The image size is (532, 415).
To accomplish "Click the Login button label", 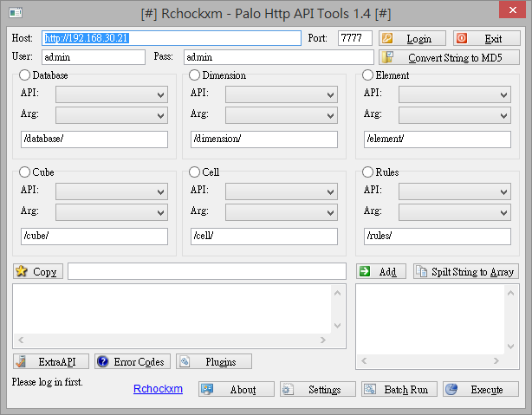I will click(x=419, y=39).
